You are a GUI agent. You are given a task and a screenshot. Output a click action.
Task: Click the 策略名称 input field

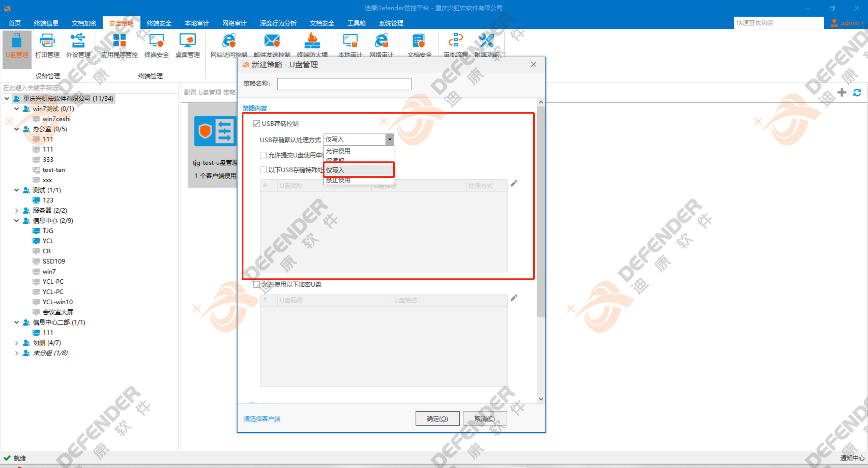coord(344,84)
